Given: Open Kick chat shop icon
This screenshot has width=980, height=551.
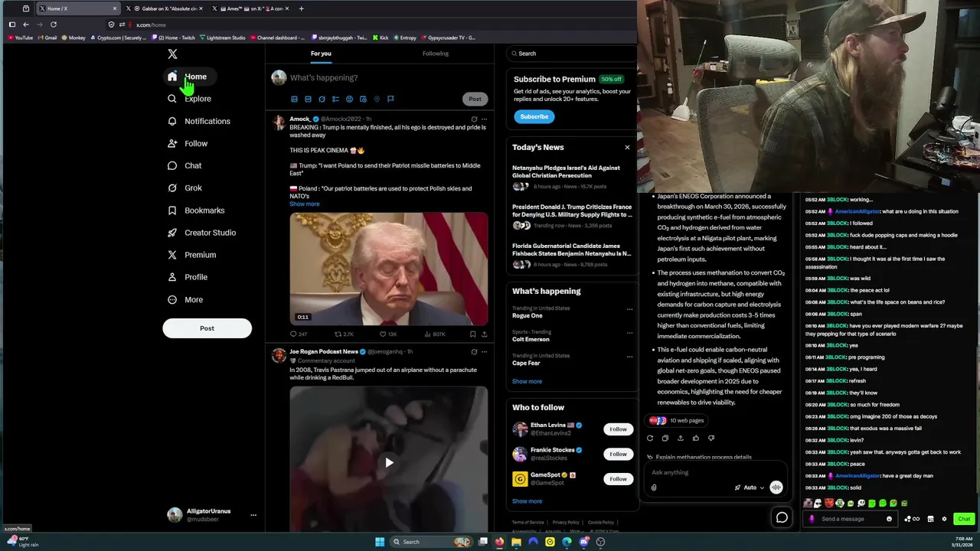Looking at the screenshot, I should [930, 519].
